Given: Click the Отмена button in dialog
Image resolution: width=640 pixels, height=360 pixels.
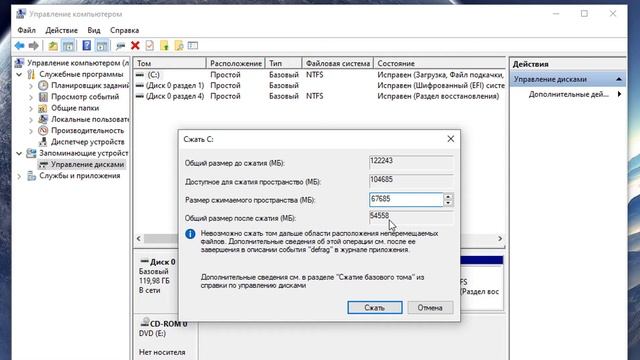Looking at the screenshot, I should (430, 307).
